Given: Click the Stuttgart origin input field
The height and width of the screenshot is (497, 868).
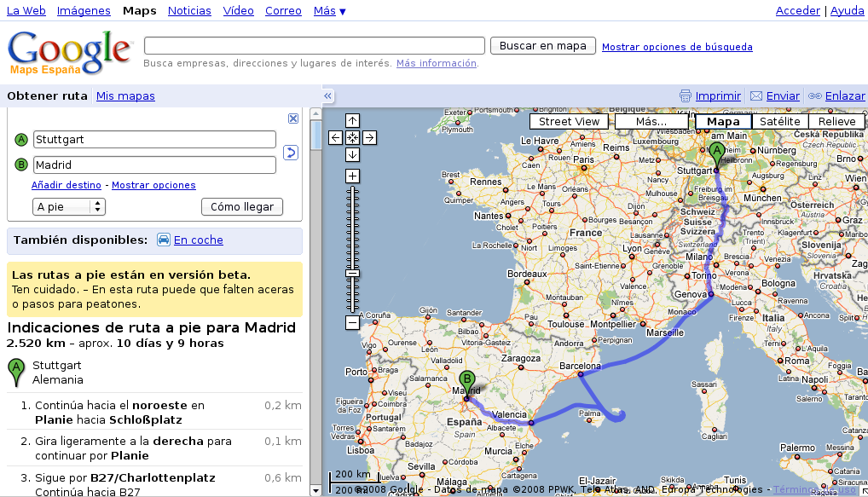Looking at the screenshot, I should 154,140.
